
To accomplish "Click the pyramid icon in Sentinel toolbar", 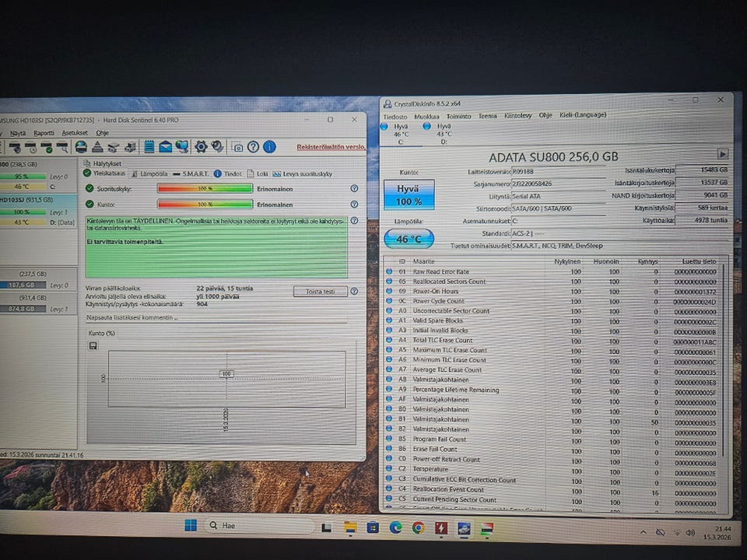I will click(x=97, y=147).
